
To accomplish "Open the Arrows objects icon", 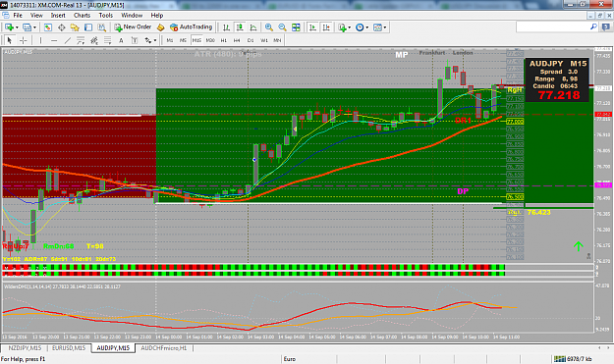I will point(147,40).
